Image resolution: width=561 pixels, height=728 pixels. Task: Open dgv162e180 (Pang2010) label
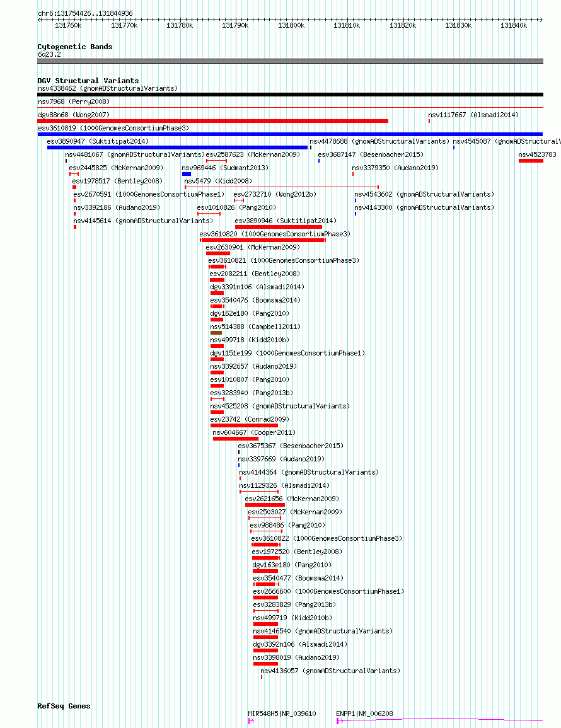(250, 313)
